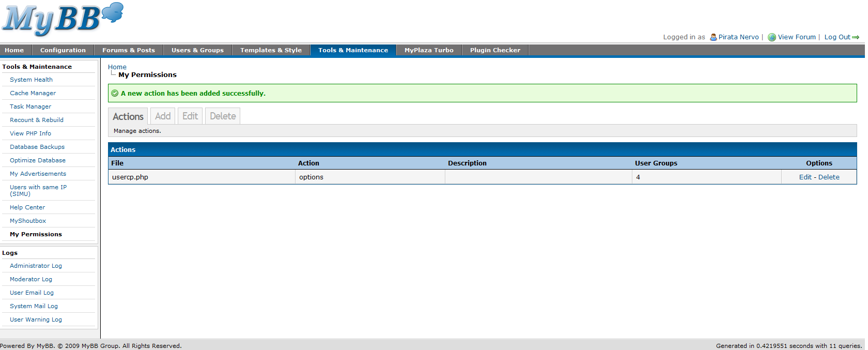Switch to the Delete tab
Viewport: 868px width, 350px height.
pos(223,116)
